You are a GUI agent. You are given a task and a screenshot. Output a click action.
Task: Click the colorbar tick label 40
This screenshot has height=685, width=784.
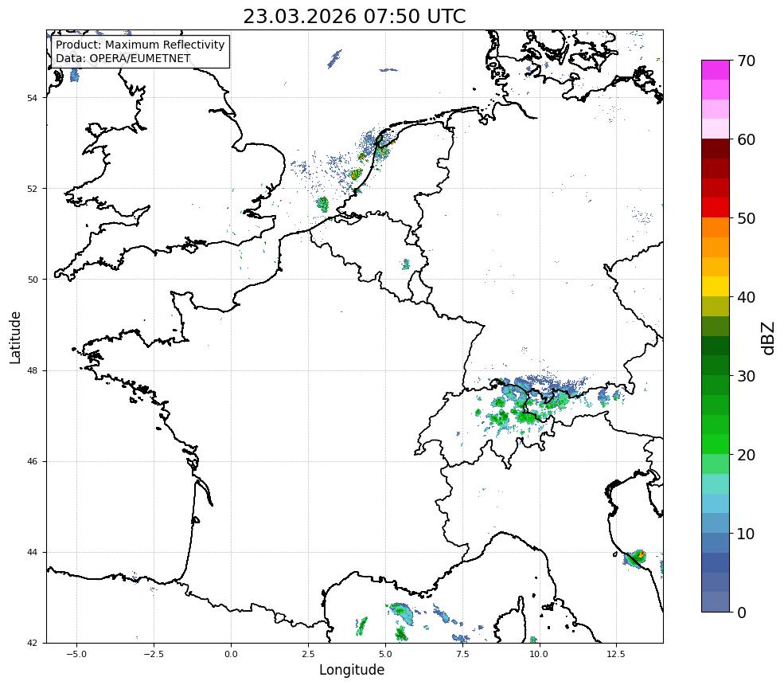[746, 297]
